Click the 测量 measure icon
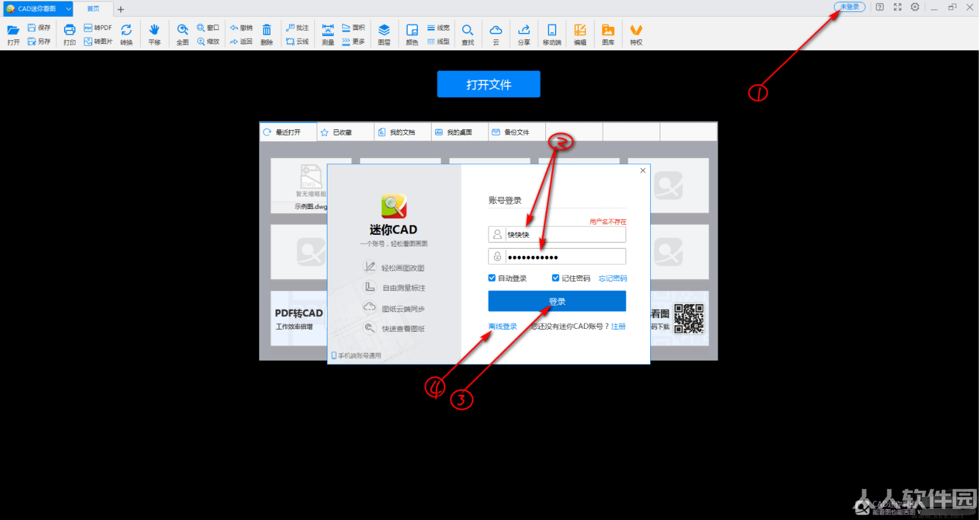The image size is (980, 520). pos(328,30)
